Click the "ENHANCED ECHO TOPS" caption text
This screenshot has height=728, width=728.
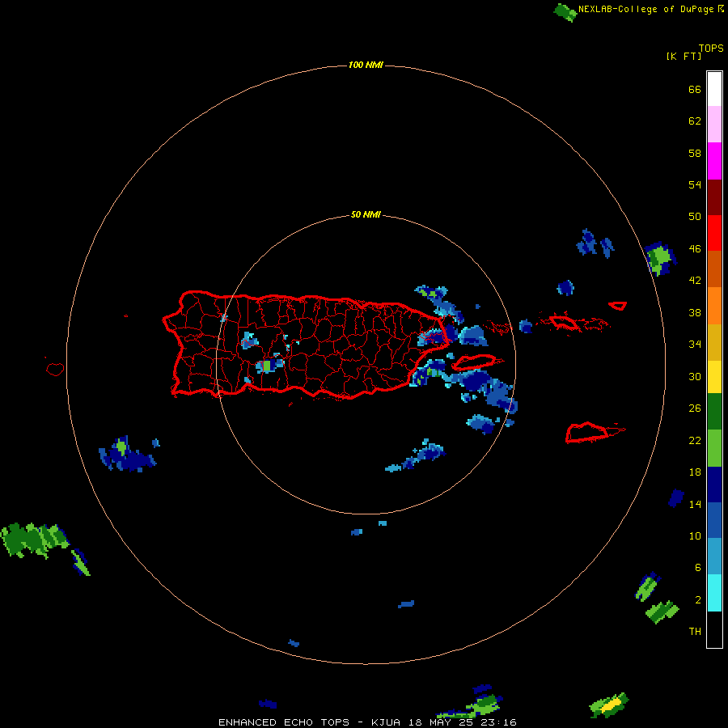(284, 722)
